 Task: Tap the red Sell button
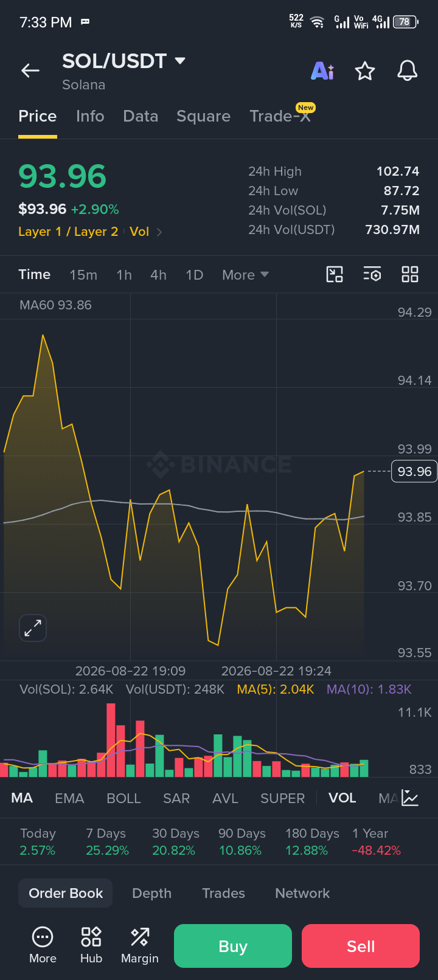point(361,946)
